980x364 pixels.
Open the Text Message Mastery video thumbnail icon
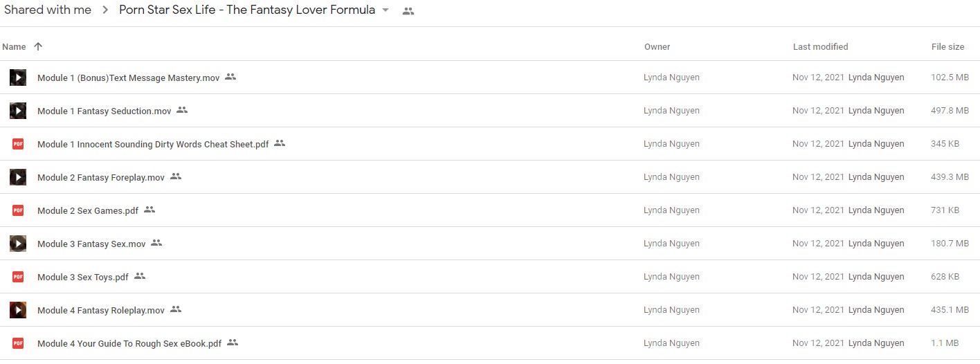coord(18,78)
